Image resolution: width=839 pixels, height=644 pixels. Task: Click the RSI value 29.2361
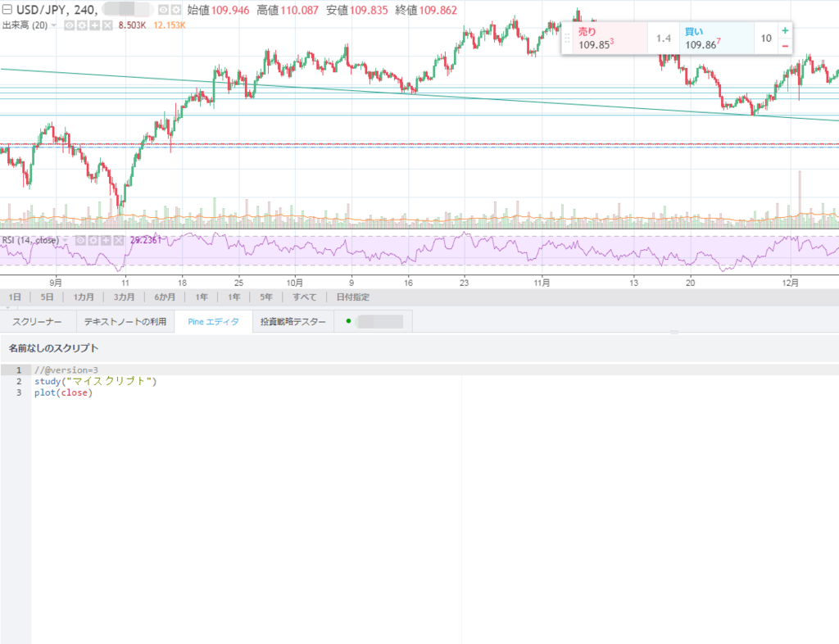coord(146,240)
